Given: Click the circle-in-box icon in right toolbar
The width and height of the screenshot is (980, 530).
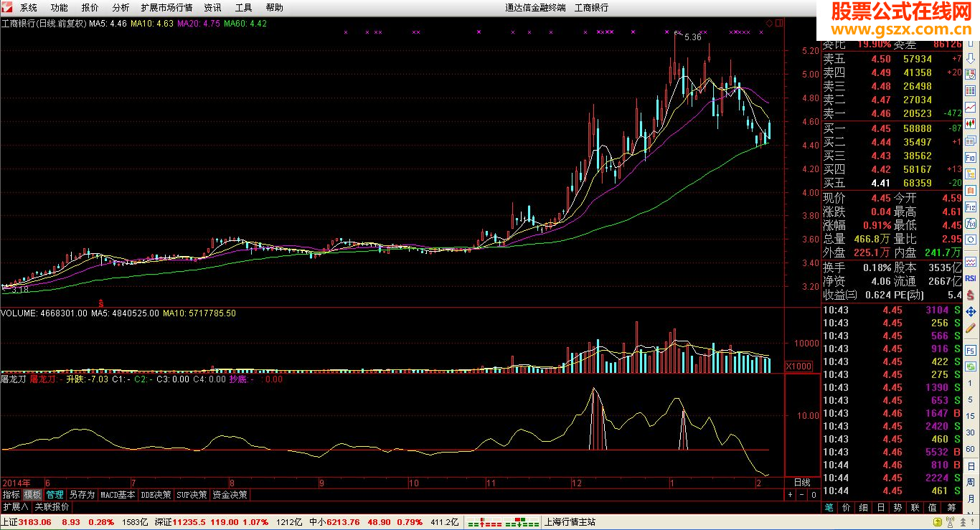Looking at the screenshot, I should [x=971, y=240].
